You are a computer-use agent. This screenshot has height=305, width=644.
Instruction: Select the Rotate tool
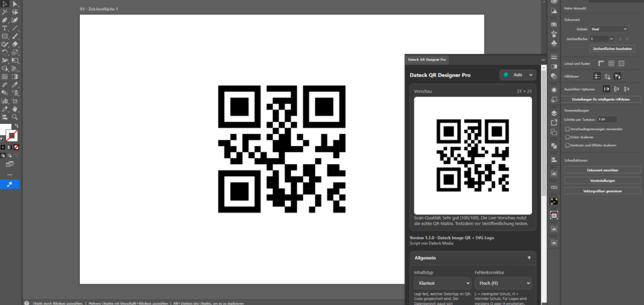click(x=5, y=53)
